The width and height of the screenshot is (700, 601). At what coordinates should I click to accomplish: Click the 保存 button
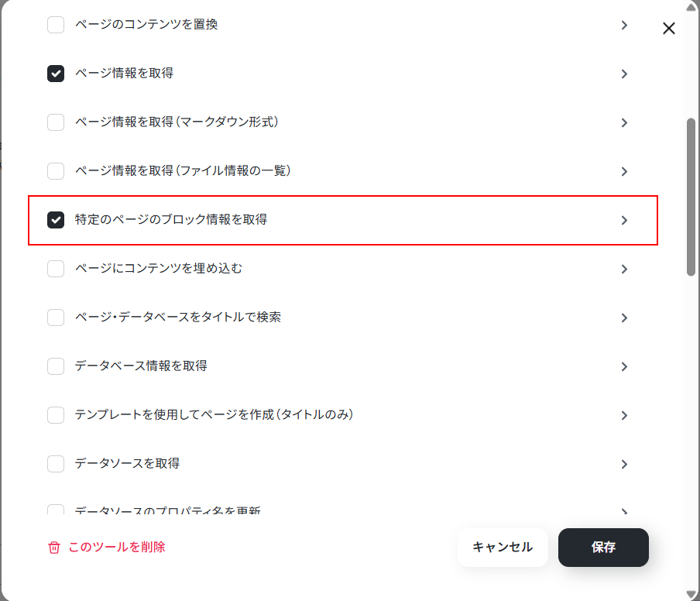(x=603, y=548)
